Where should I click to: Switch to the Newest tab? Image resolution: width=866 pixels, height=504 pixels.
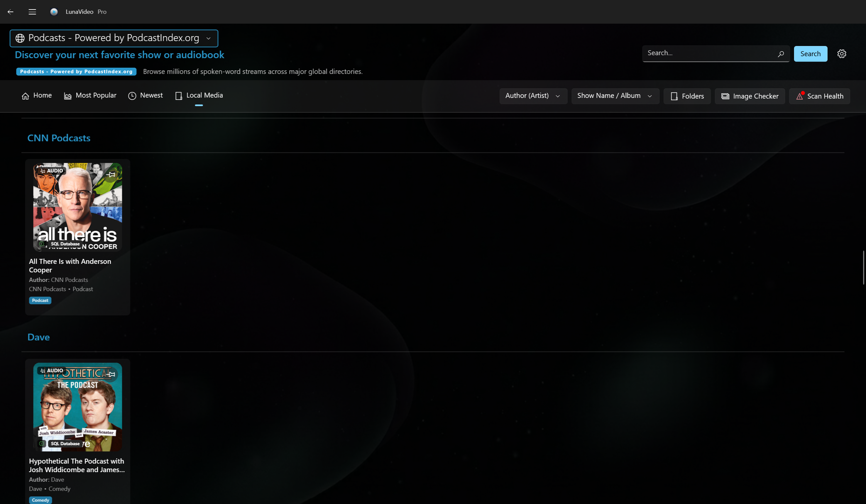(145, 96)
